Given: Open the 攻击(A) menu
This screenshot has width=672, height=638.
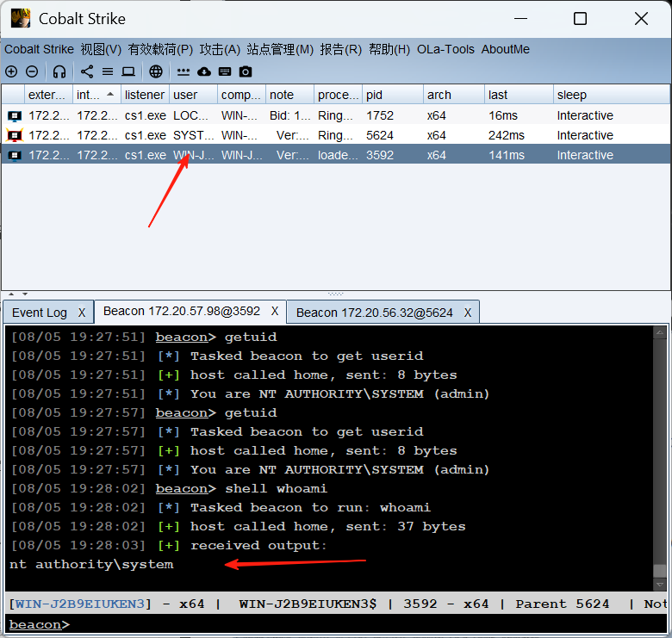Looking at the screenshot, I should pos(220,49).
